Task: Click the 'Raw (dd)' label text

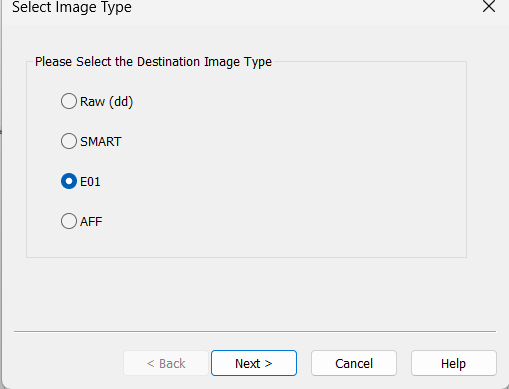Action: click(107, 101)
